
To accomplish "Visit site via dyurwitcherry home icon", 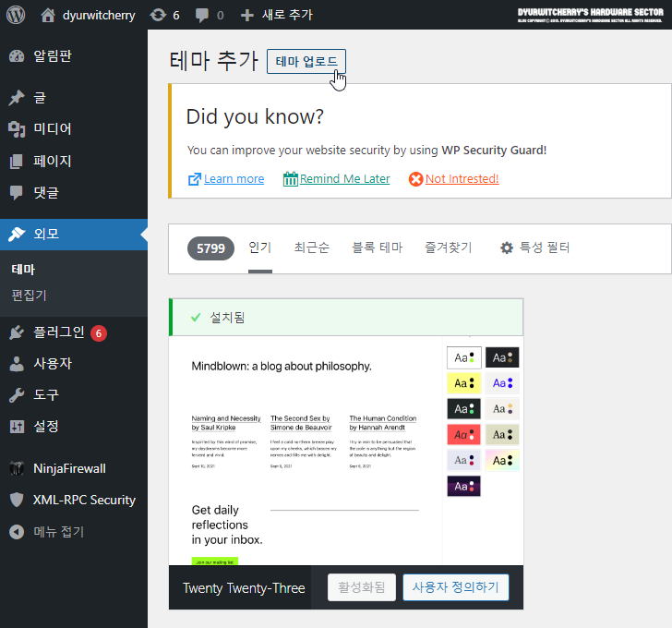I will [48, 15].
